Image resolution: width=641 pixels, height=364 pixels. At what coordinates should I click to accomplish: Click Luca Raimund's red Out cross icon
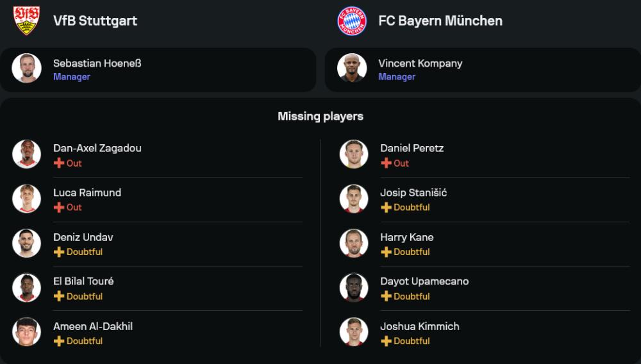(59, 207)
